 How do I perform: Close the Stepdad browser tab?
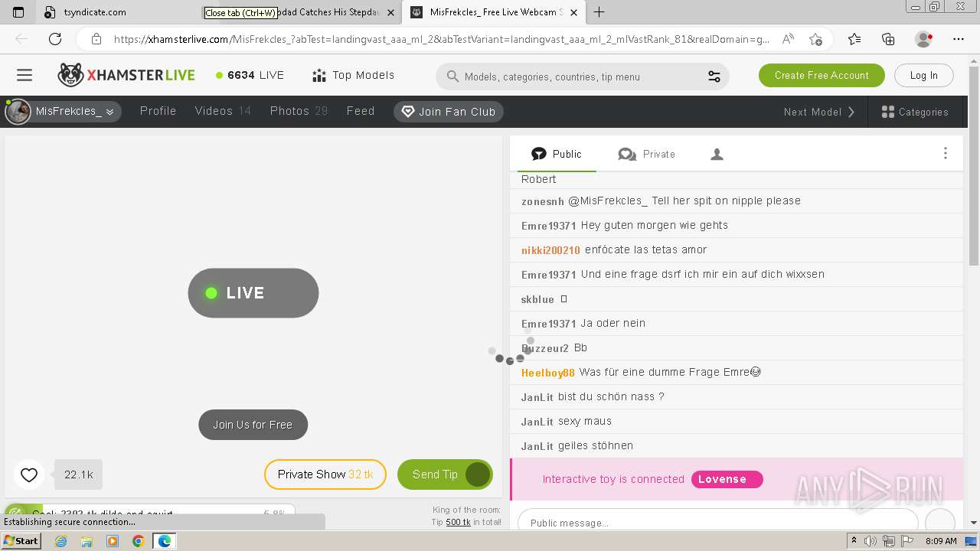click(390, 12)
